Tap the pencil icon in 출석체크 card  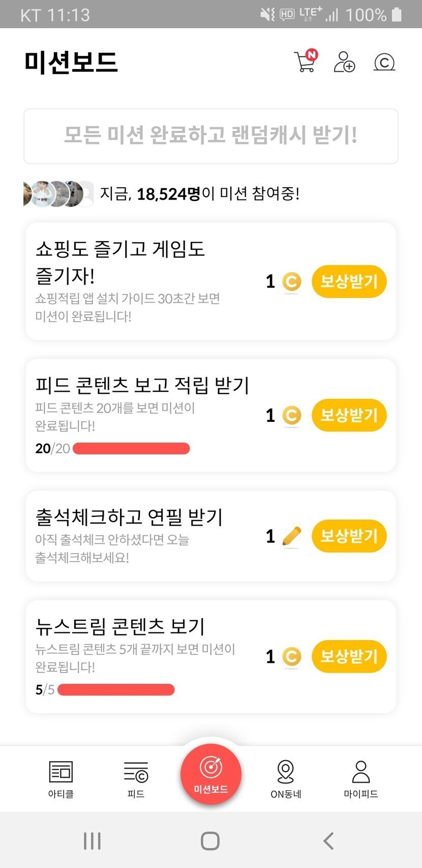coord(291,536)
